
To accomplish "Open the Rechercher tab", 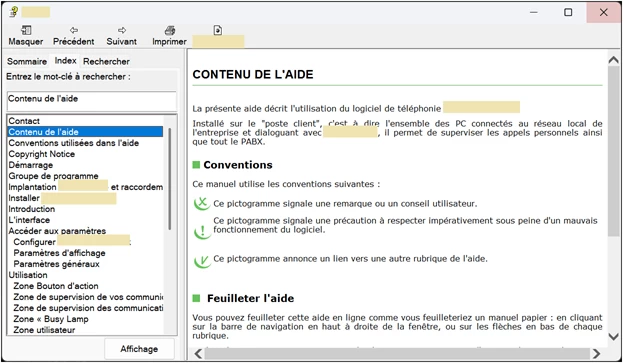I will [x=106, y=62].
